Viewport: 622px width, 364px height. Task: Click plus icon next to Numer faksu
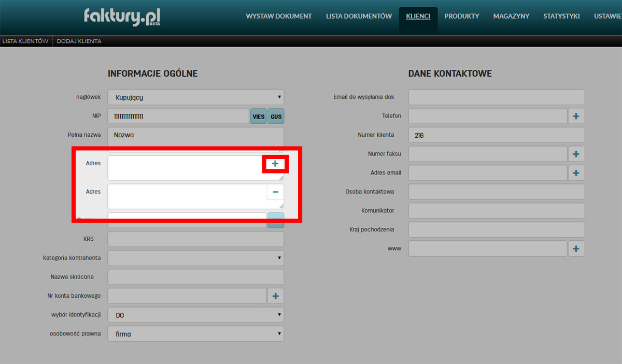[576, 154]
